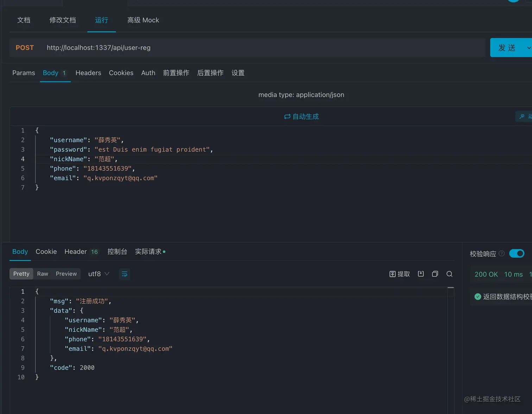This screenshot has width=532, height=414.
Task: Expand the send button dropdown arrow
Action: click(x=528, y=48)
